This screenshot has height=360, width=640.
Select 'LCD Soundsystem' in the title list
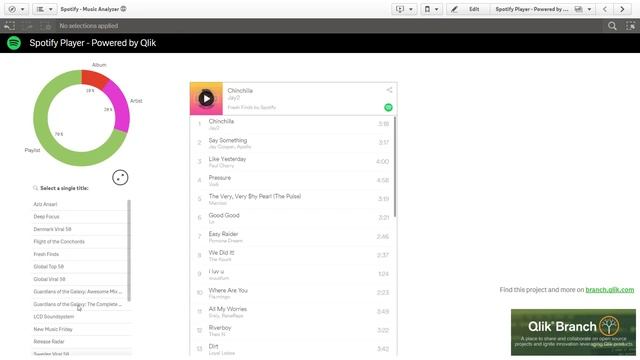click(x=80, y=317)
